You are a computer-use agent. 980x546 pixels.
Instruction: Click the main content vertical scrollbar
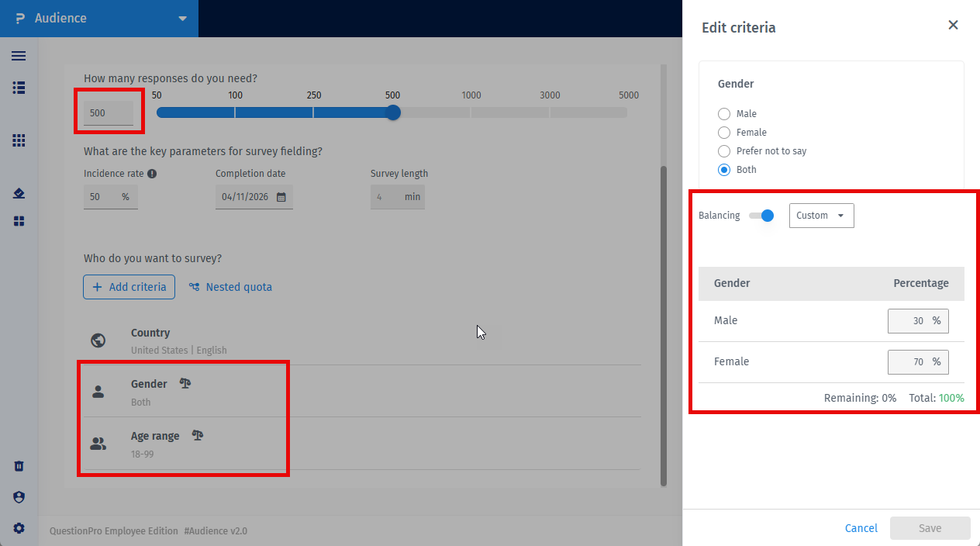[664, 326]
